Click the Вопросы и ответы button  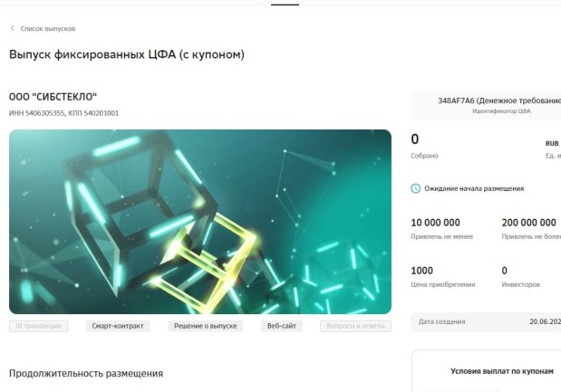coord(355,326)
